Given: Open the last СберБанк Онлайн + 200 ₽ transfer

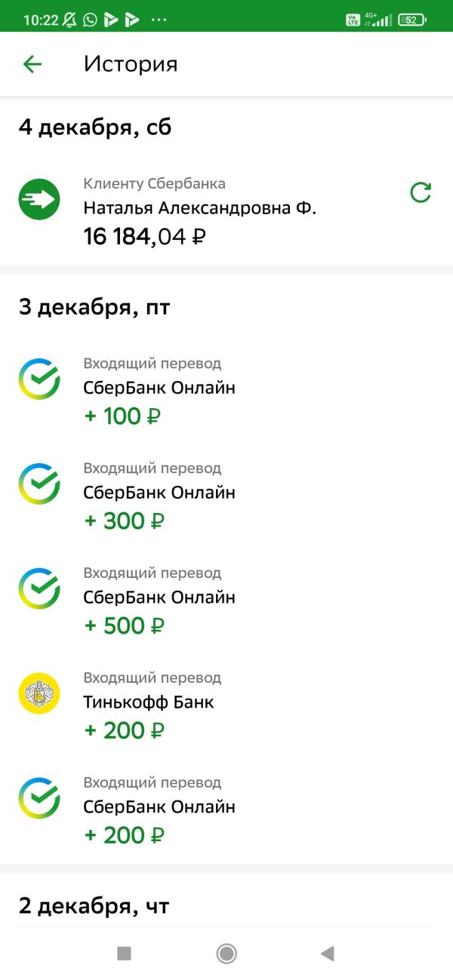Looking at the screenshot, I should 159,807.
